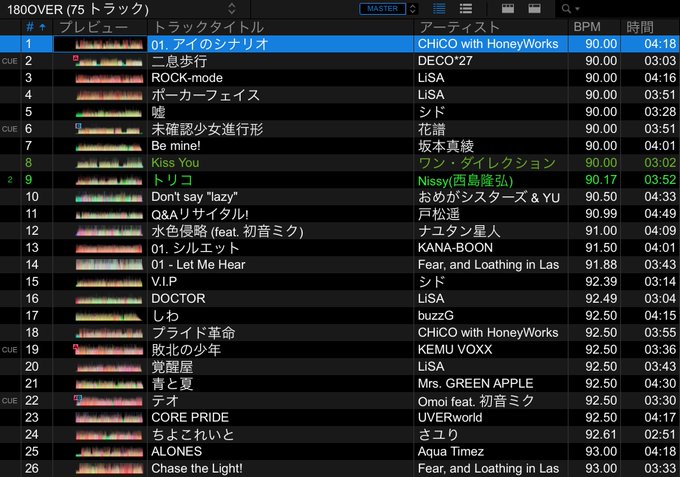Click waveform preview of Chase the Light!
Viewport: 680px width, 477px height.
click(x=109, y=468)
